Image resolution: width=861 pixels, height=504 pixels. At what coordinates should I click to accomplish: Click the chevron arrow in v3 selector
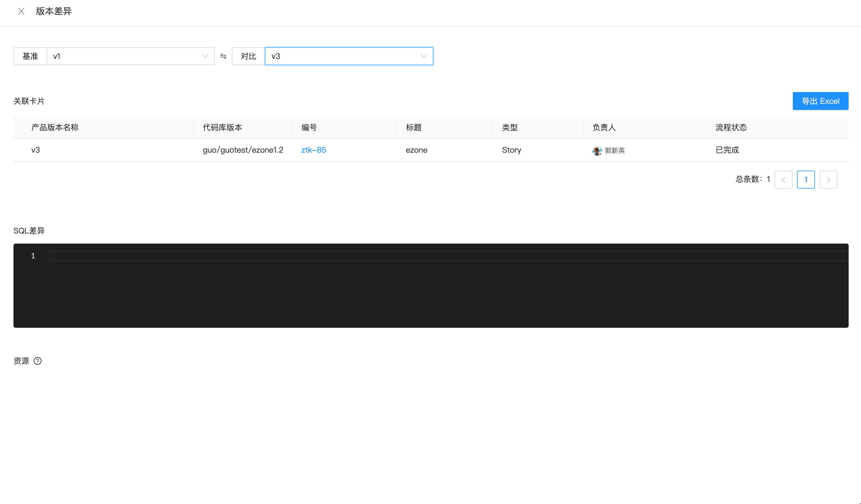pyautogui.click(x=423, y=56)
